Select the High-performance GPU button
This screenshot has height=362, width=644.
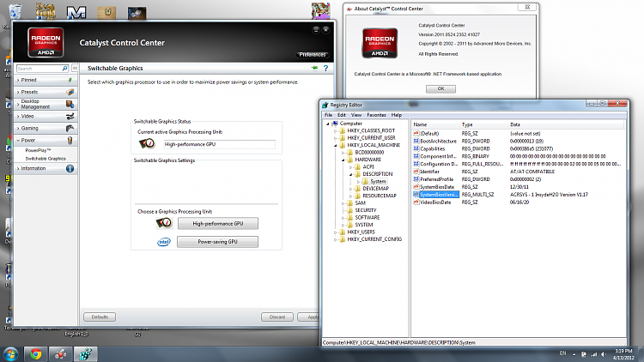click(218, 223)
